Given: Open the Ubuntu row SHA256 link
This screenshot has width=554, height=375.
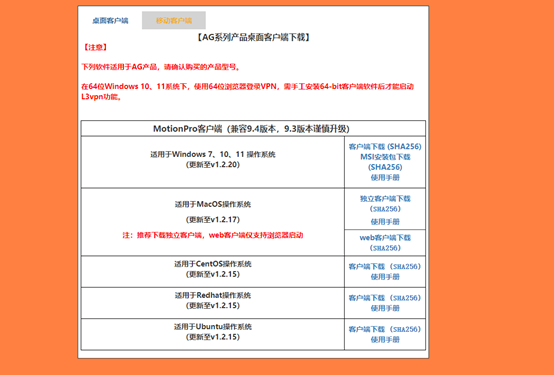Looking at the screenshot, I should [x=406, y=329].
